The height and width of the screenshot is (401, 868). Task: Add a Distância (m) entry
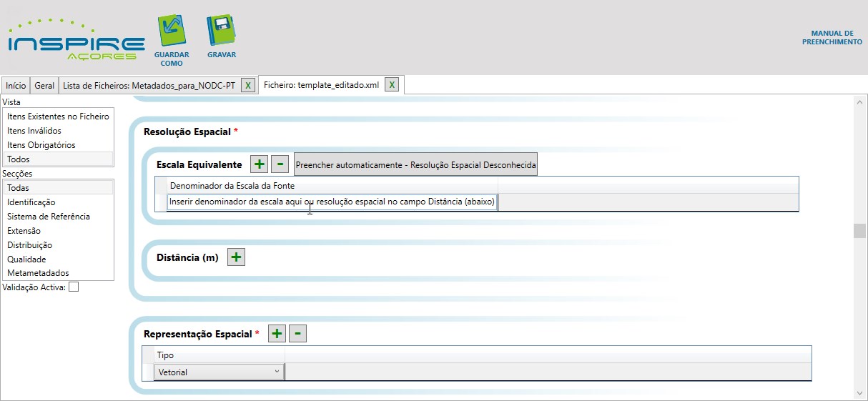point(236,257)
